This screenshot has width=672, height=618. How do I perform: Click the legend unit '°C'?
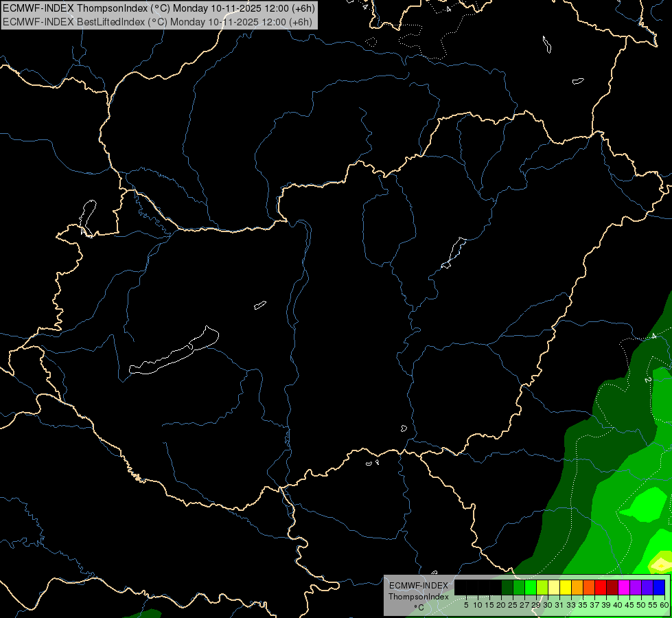pos(419,608)
